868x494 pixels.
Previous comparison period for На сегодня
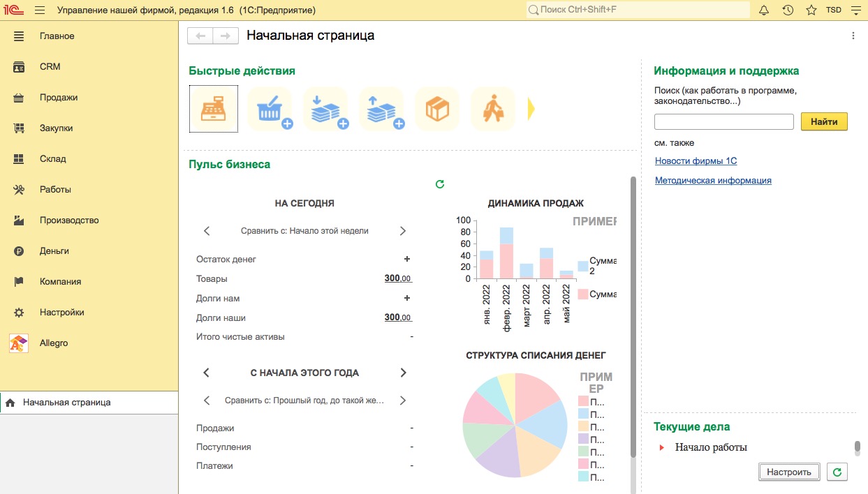(x=207, y=231)
